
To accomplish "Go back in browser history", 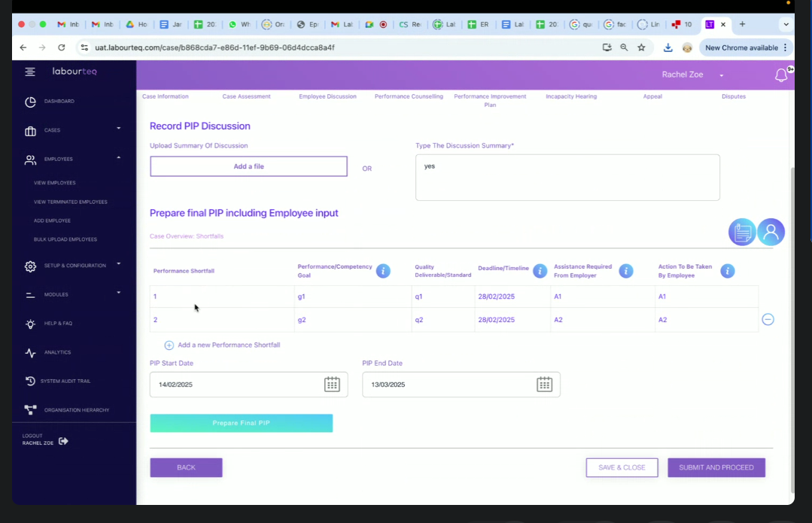I will tap(23, 47).
